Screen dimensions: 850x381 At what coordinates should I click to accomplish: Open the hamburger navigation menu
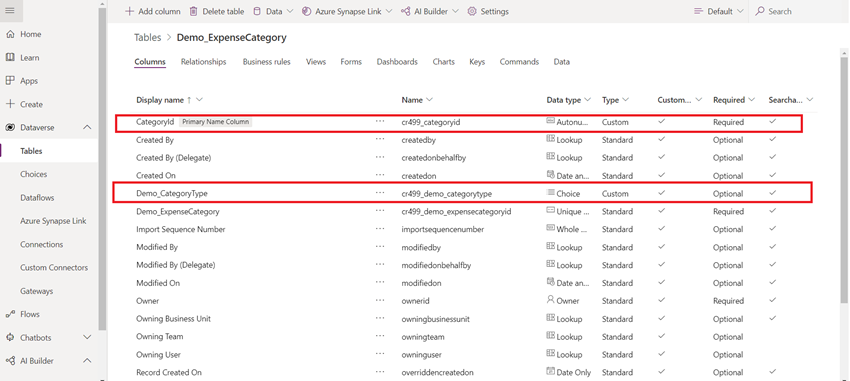tap(9, 11)
